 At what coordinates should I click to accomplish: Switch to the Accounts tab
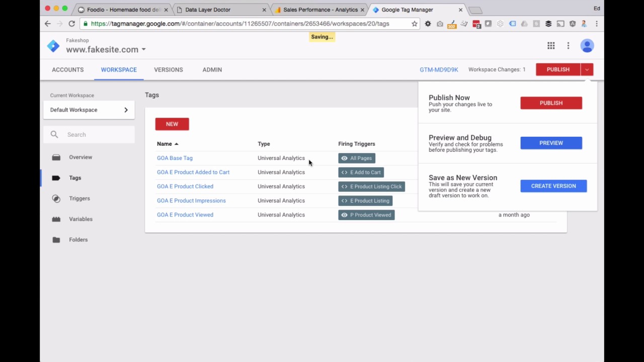68,70
